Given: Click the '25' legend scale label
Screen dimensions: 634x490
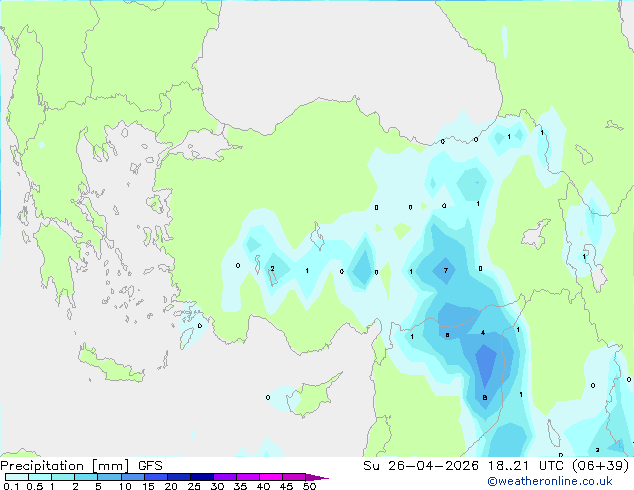Looking at the screenshot, I should 194,486.
